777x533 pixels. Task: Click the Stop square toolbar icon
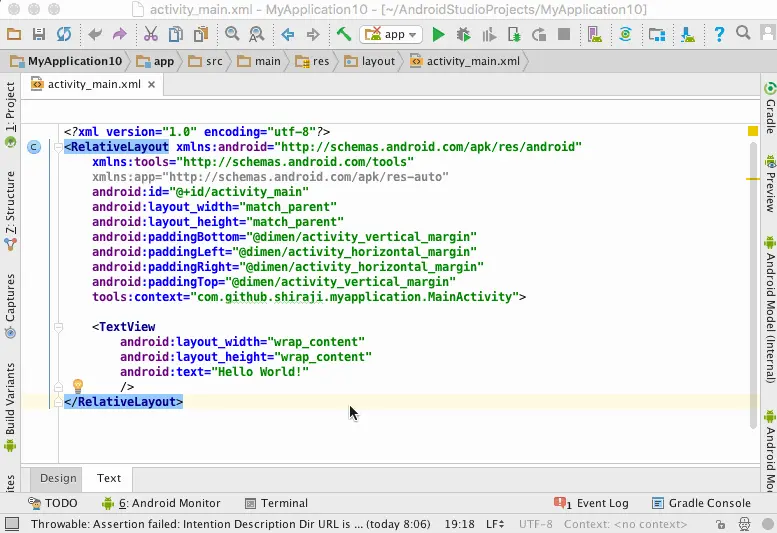click(x=564, y=34)
